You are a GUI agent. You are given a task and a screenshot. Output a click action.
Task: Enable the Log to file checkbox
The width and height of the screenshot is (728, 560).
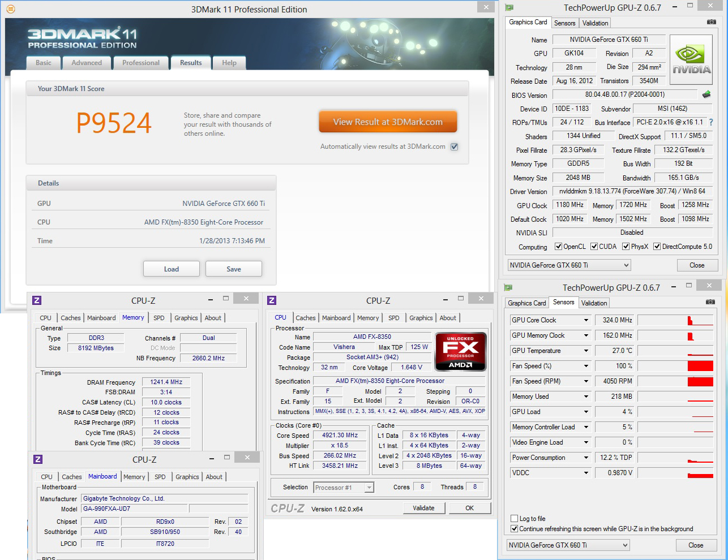click(x=514, y=519)
